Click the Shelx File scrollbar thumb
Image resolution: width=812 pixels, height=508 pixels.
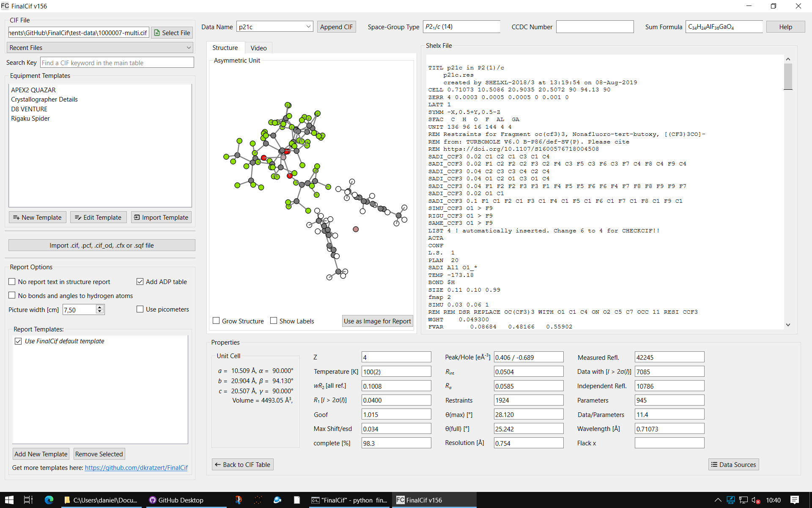pyautogui.click(x=788, y=76)
